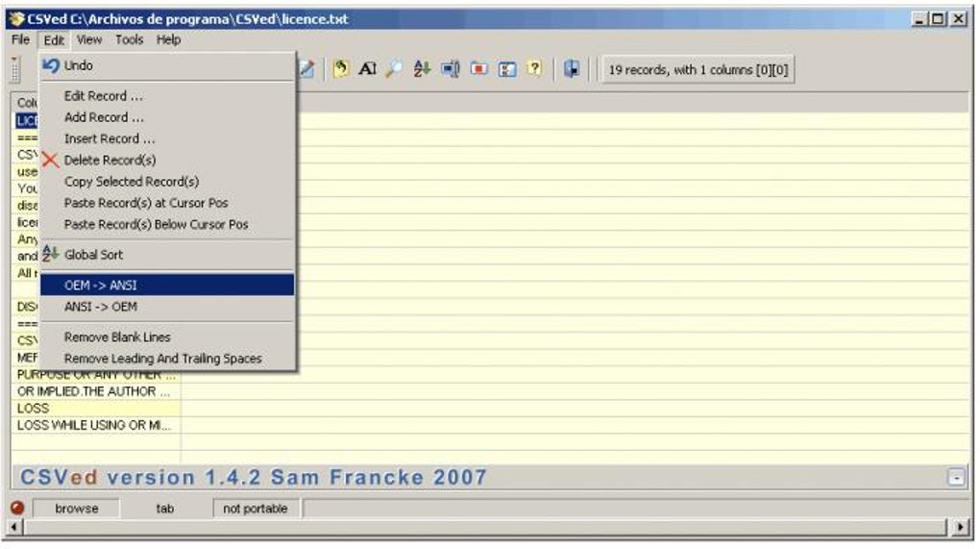Click the CSVed version banner text
The height and width of the screenshot is (549, 980).
tap(253, 477)
